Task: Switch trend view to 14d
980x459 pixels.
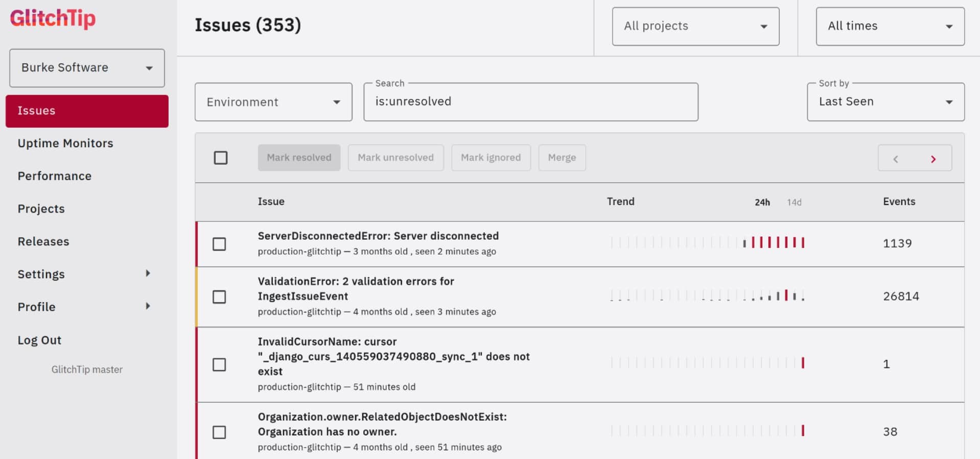Action: 794,202
